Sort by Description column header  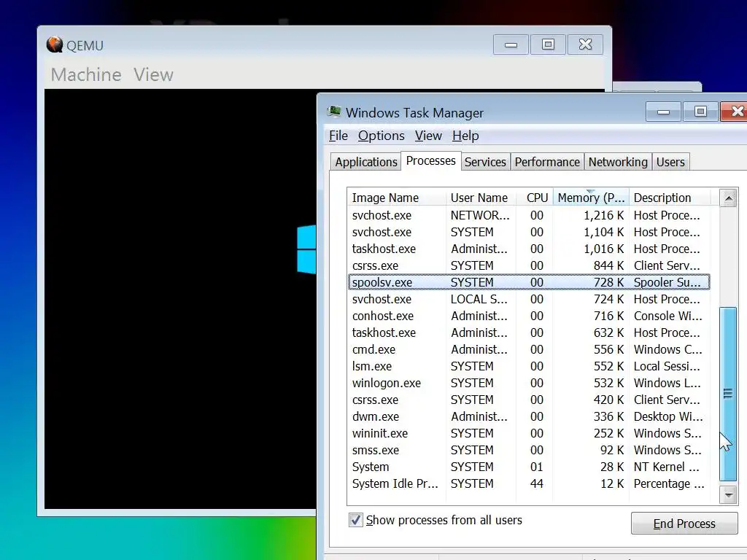[670, 198]
